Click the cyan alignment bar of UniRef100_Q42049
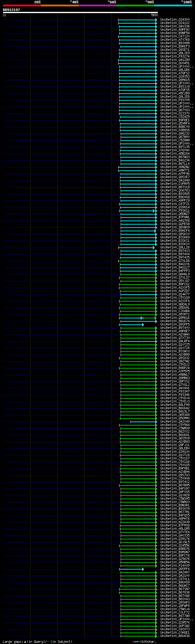 click(143, 422)
